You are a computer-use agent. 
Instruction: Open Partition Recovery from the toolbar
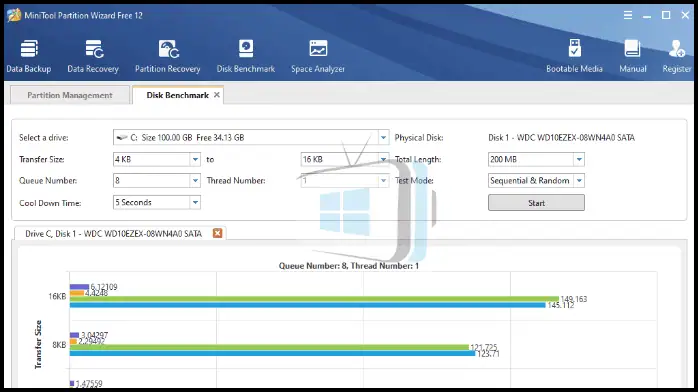[168, 57]
